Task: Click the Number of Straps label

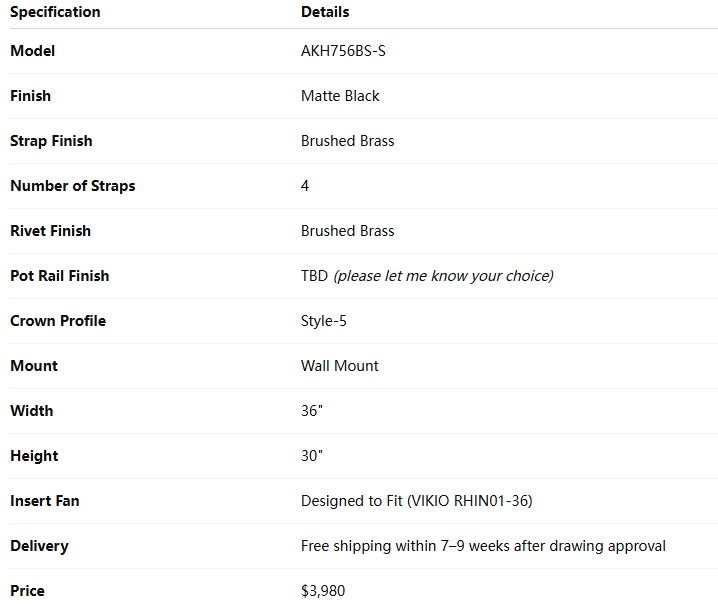Action: (x=72, y=186)
